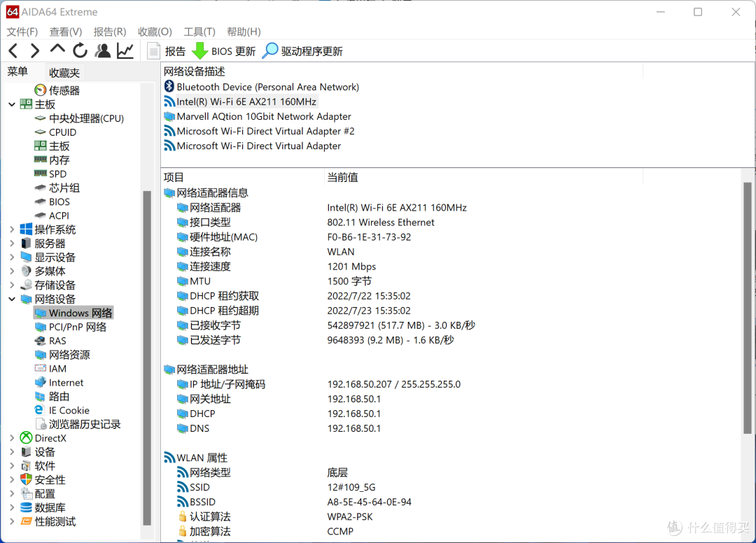The image size is (756, 543).
Task: Expand the 服务器 tree node
Action: tap(12, 244)
